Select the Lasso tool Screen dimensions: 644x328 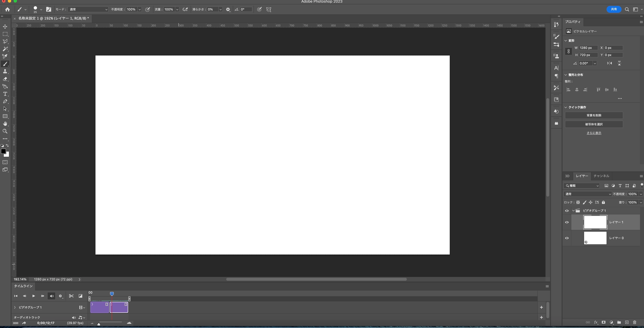pos(5,41)
